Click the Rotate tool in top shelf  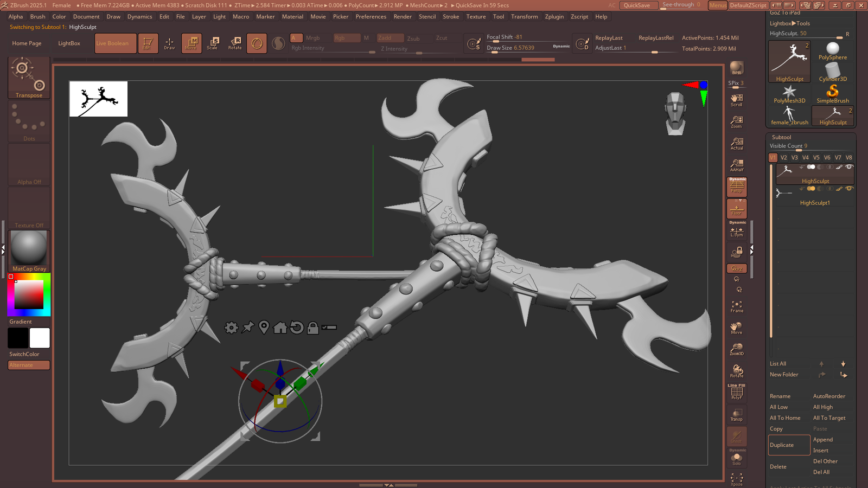(x=235, y=43)
